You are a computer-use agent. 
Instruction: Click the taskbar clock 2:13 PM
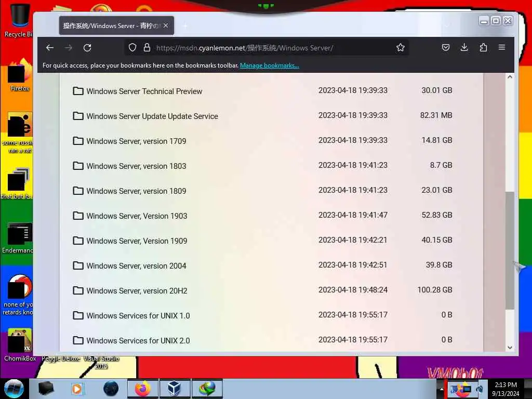(x=506, y=385)
